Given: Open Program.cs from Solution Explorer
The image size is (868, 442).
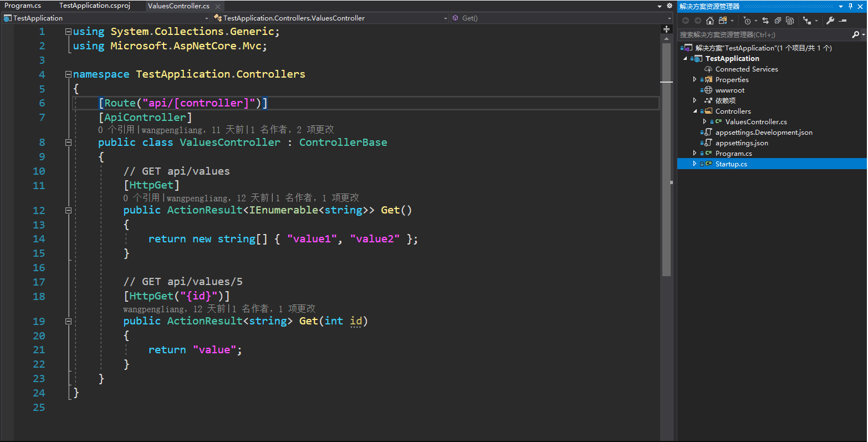Looking at the screenshot, I should coord(734,153).
